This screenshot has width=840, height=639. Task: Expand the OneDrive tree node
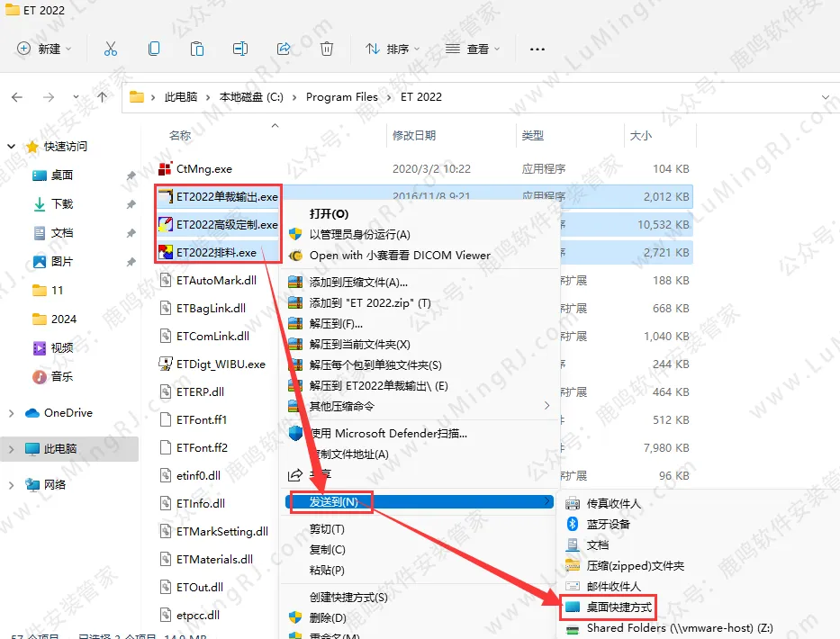click(11, 413)
